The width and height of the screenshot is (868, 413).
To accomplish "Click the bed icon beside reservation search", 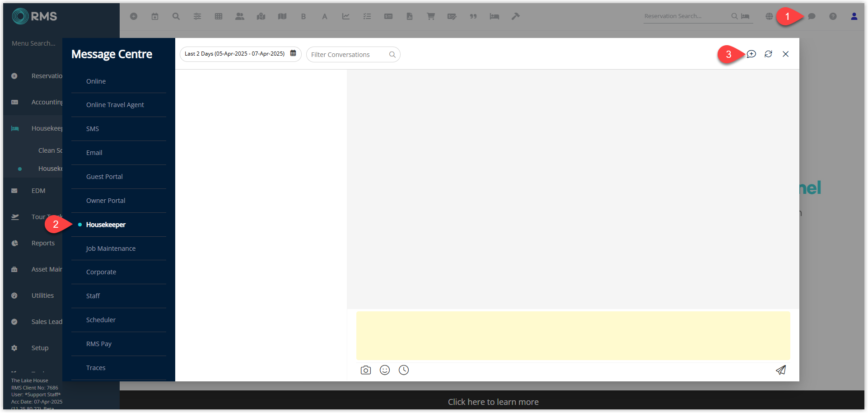I will pyautogui.click(x=745, y=16).
